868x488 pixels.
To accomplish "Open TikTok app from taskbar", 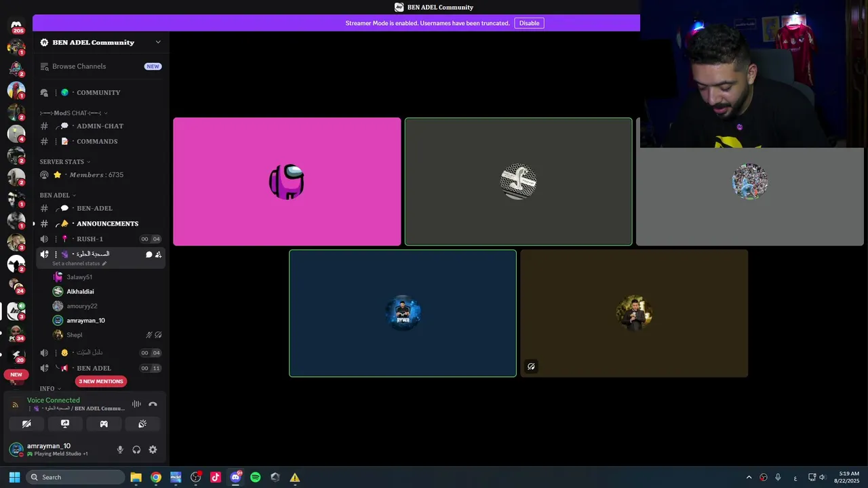I will click(x=216, y=477).
